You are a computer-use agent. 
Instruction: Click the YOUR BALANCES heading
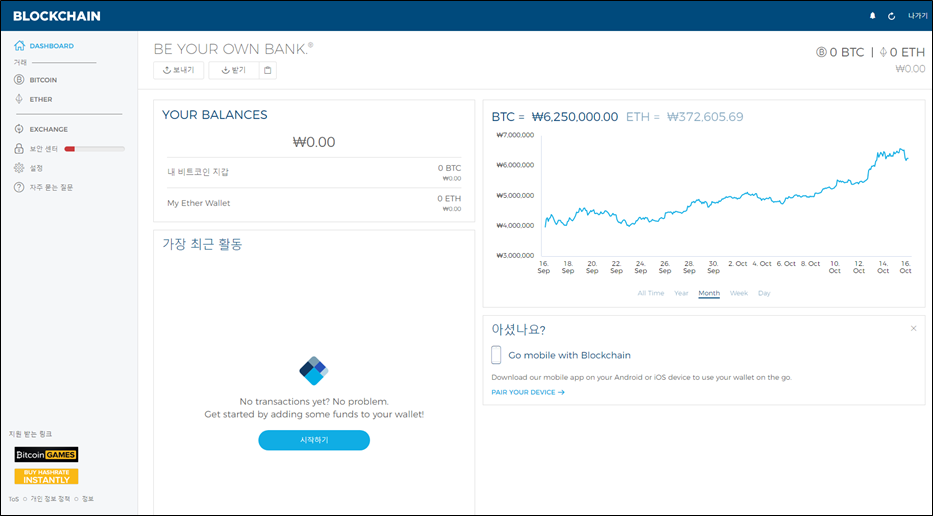pyautogui.click(x=215, y=115)
